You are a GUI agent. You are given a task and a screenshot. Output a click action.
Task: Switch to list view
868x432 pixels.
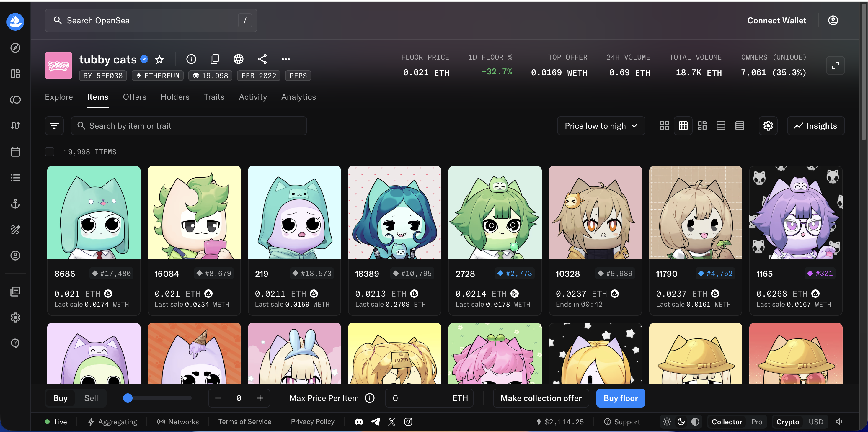pyautogui.click(x=721, y=126)
